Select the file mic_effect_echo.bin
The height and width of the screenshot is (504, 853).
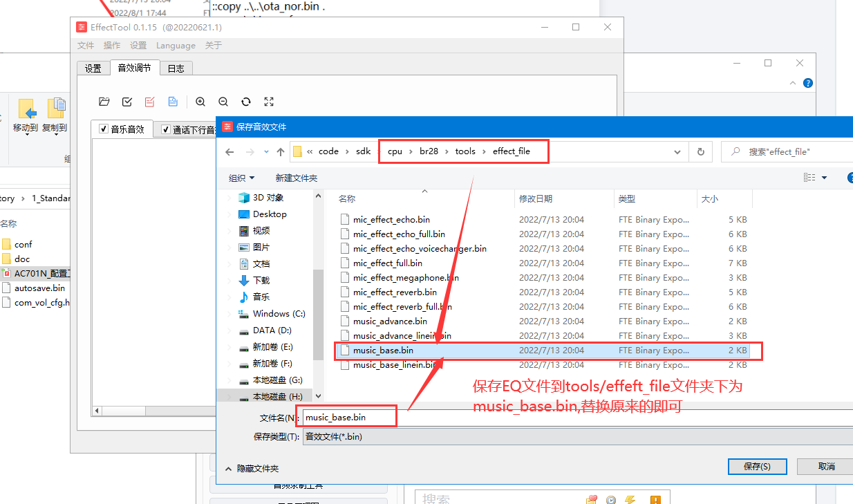(391, 220)
